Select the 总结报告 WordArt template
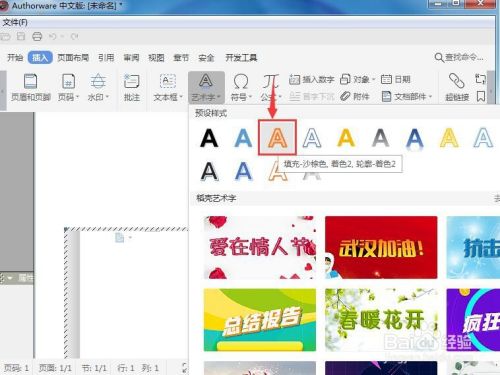This screenshot has width=500, height=375. coord(260,320)
